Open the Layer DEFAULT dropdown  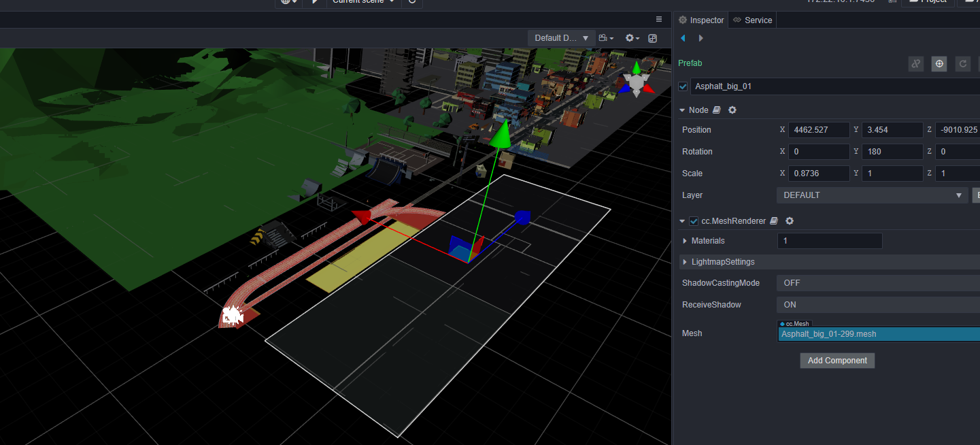click(872, 195)
